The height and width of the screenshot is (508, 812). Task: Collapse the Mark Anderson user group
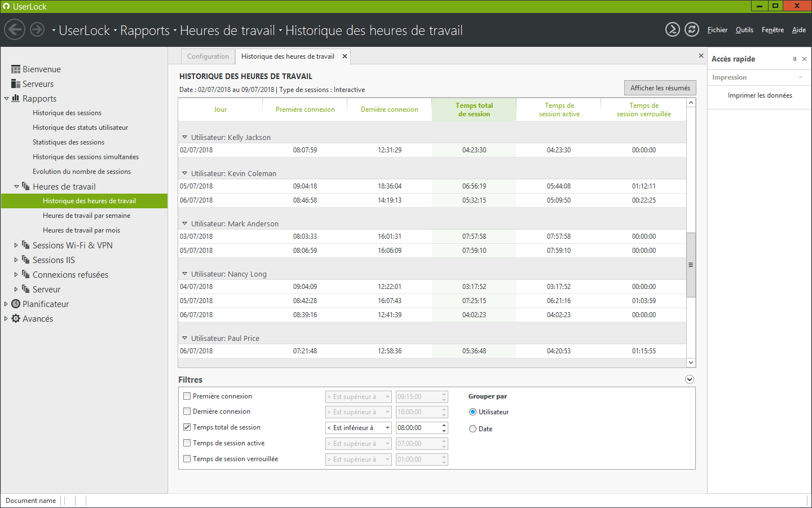click(184, 224)
